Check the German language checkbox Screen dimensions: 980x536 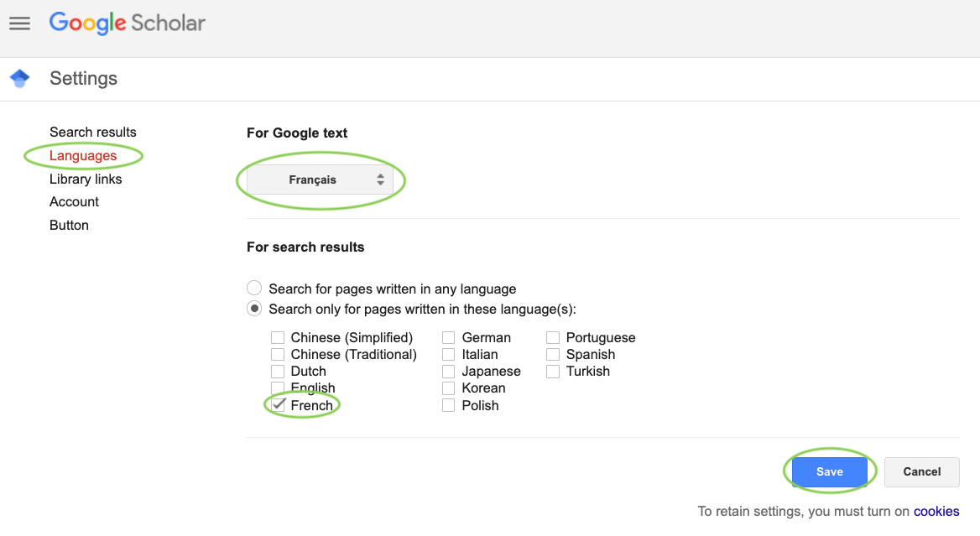[x=448, y=337]
